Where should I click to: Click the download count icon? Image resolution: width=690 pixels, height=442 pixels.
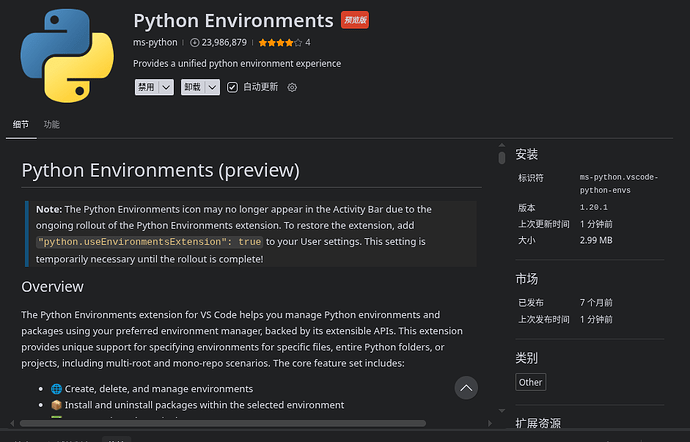[194, 43]
